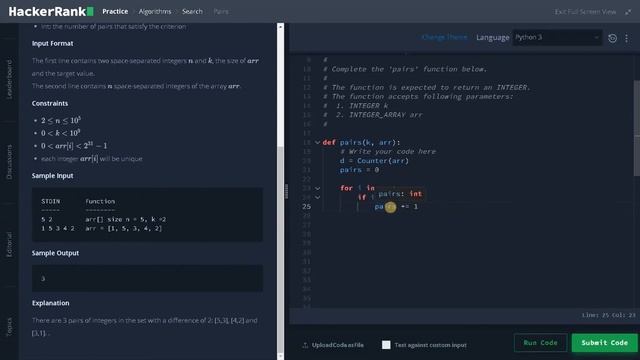
Task: Click comment 'Complete the pairs function below'
Action: coord(405,69)
